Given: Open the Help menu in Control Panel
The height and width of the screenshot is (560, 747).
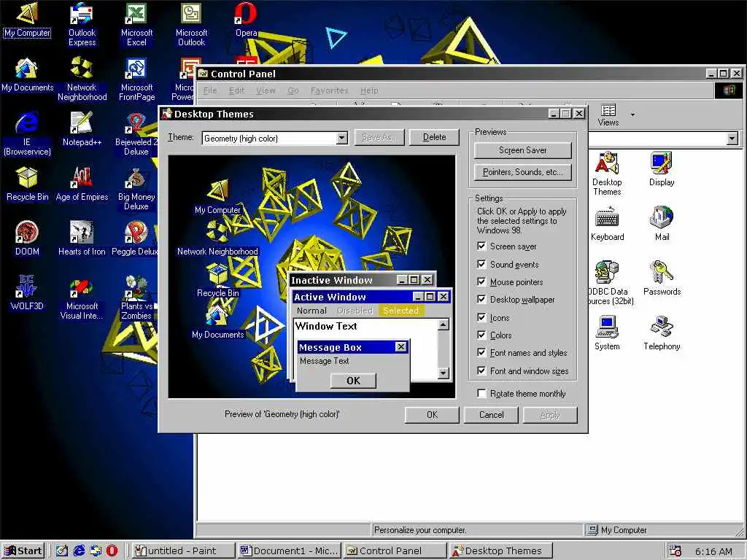Looking at the screenshot, I should point(369,90).
